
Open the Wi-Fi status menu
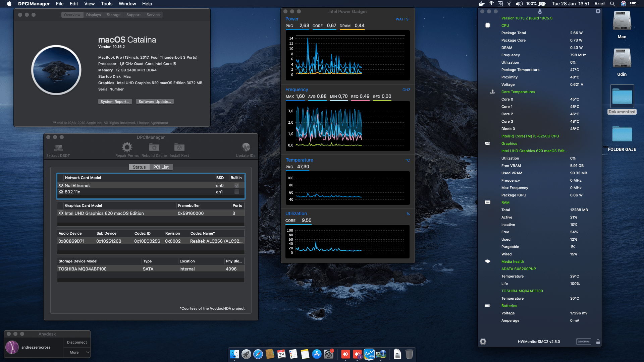[491, 4]
